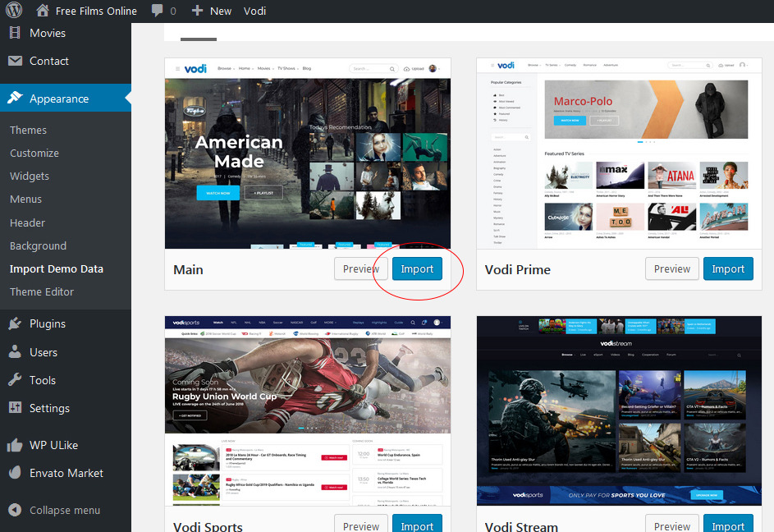The height and width of the screenshot is (532, 774).
Task: Click the Main demo title
Action: pos(188,270)
